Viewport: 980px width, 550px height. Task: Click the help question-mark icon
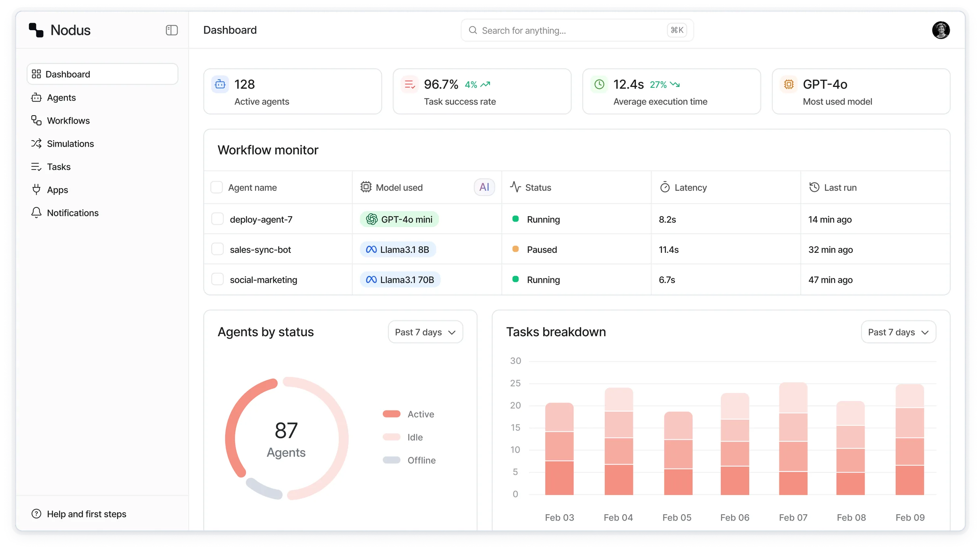[36, 514]
